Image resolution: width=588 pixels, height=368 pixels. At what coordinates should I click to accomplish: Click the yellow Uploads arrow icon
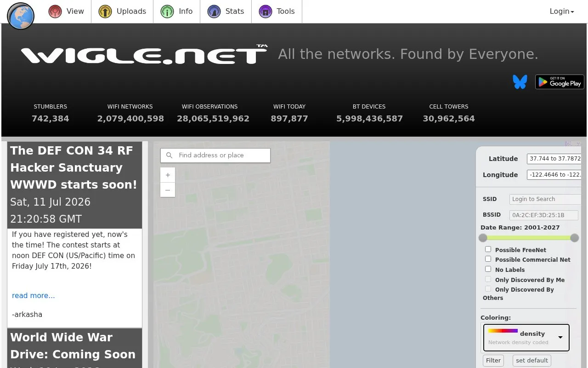[x=105, y=11]
